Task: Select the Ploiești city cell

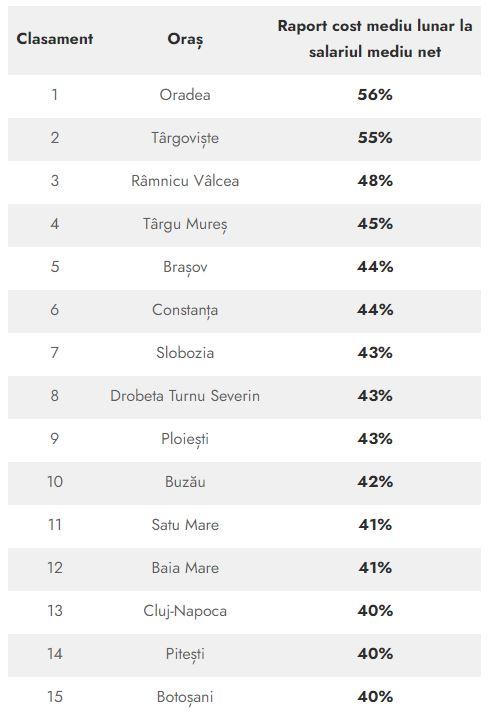Action: 185,439
